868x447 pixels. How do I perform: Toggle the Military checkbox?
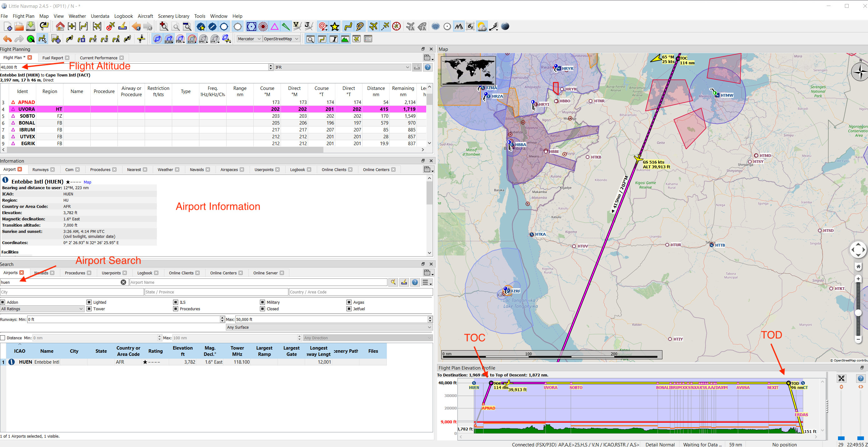[262, 302]
